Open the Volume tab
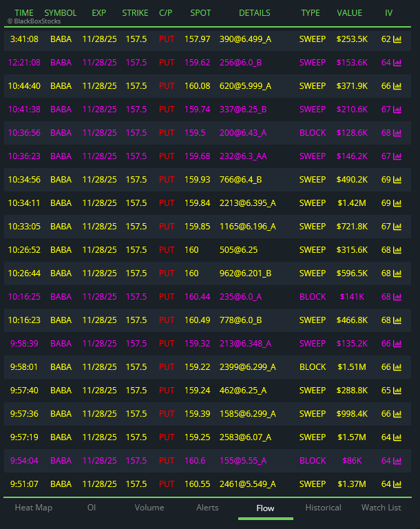The width and height of the screenshot is (420, 529). (149, 508)
